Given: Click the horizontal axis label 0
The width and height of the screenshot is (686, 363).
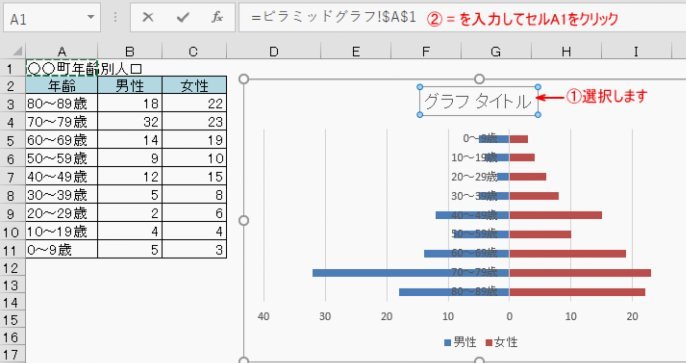Looking at the screenshot, I should coord(509,316).
